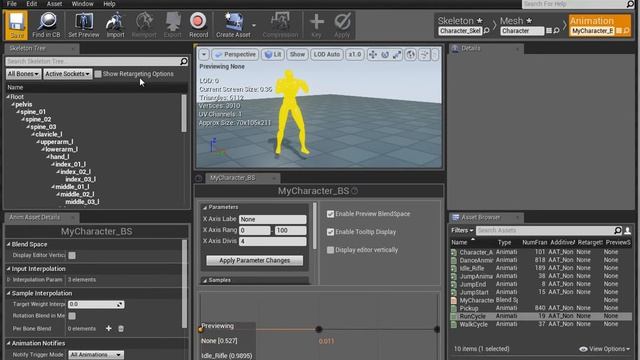Open the Edit menu
This screenshot has height=360, width=640.
pyautogui.click(x=32, y=4)
